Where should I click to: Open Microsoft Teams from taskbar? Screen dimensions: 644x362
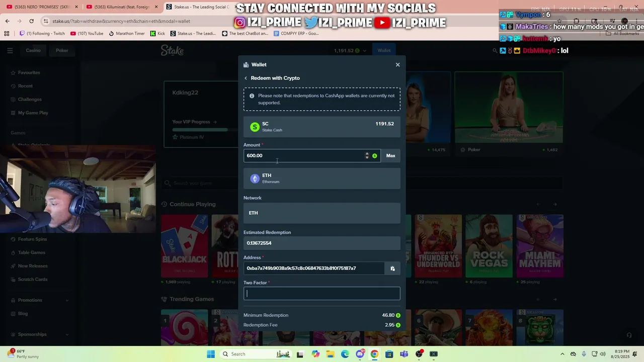404,354
